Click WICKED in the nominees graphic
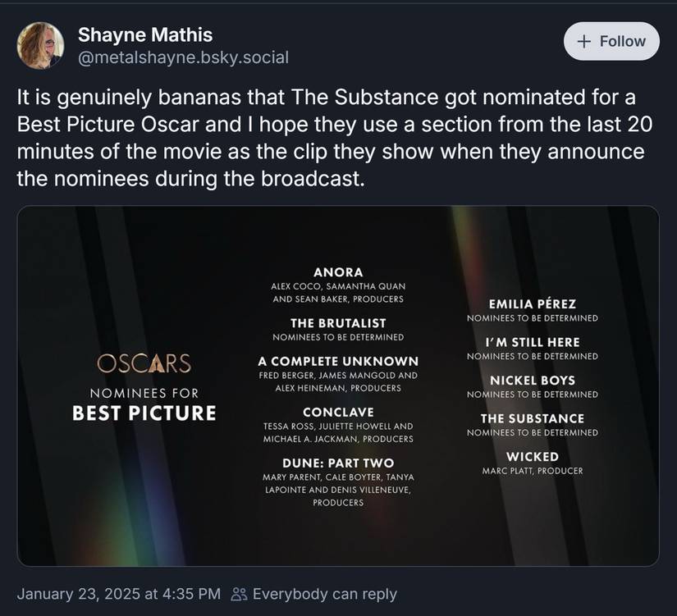677x616 pixels. [532, 456]
